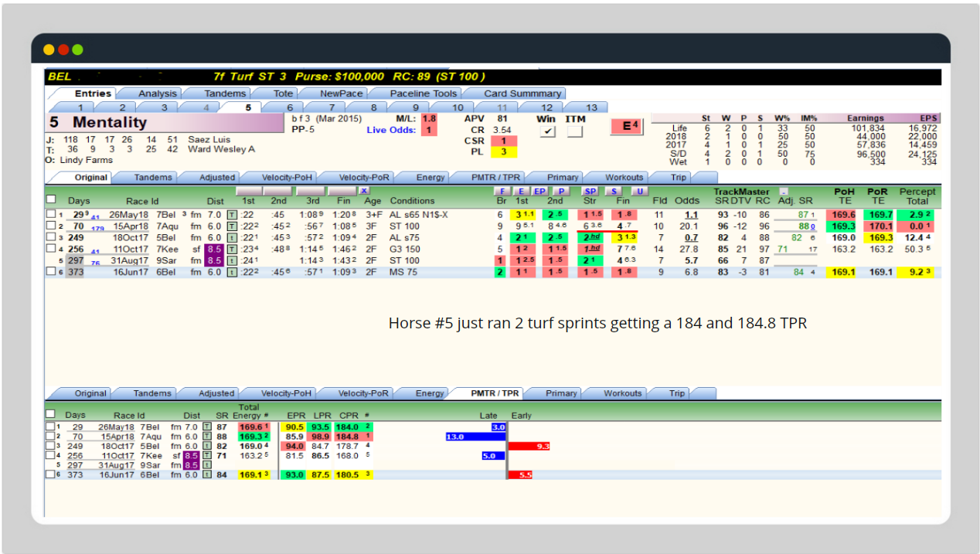The height and width of the screenshot is (554, 980).
Task: Toggle select-all checkbox in upper paceline header
Action: click(51, 199)
